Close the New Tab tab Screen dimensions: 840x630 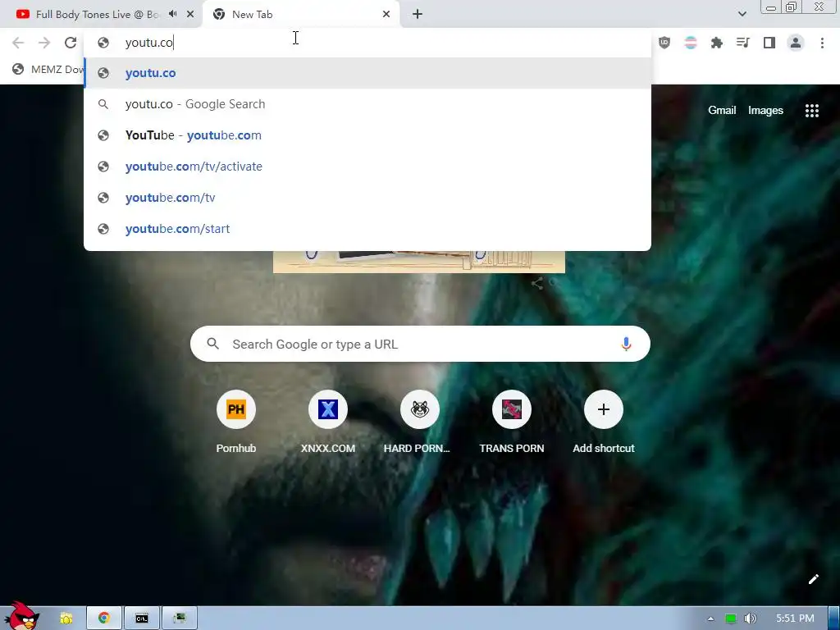(386, 15)
